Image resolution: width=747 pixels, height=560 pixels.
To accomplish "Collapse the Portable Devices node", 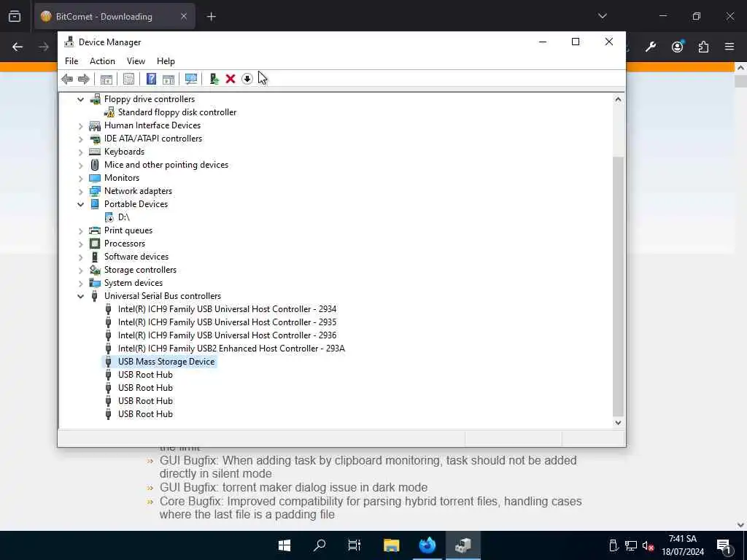I will tap(80, 204).
